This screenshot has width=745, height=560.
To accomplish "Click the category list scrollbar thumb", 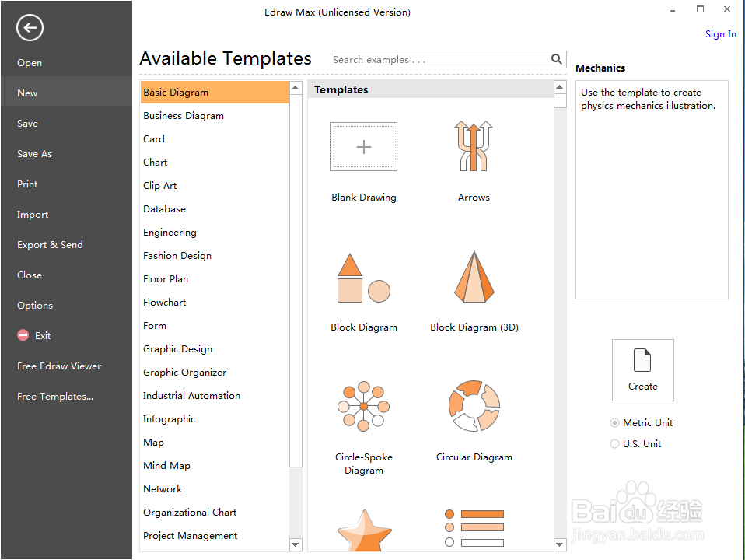I will click(296, 281).
